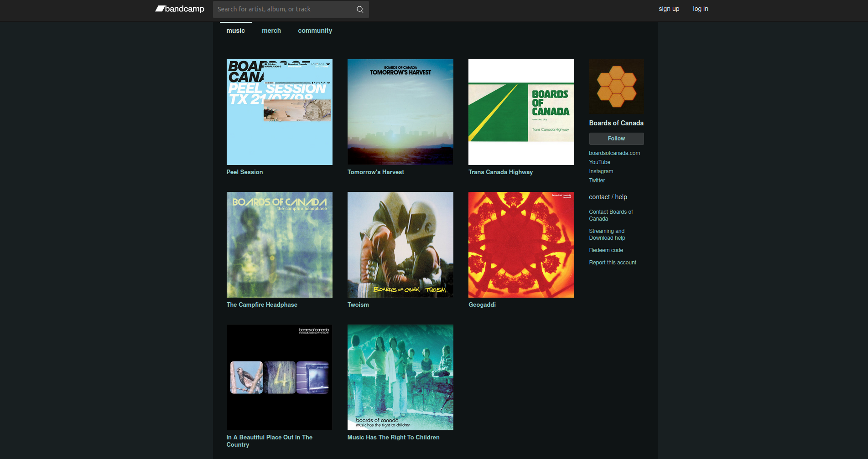This screenshot has height=459, width=868.
Task: Follow Boards of Canada
Action: pos(616,139)
